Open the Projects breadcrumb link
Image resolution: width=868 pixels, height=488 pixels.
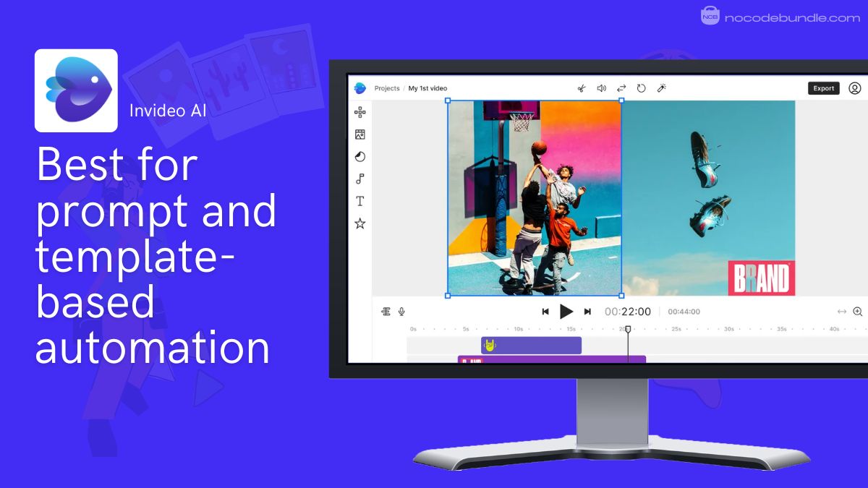[x=387, y=88]
